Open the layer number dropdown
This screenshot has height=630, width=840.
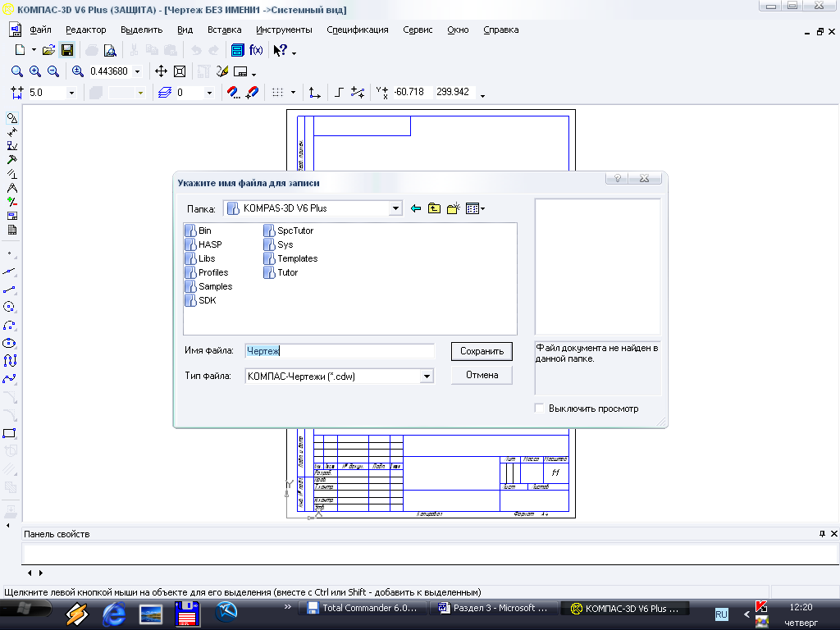pyautogui.click(x=209, y=93)
